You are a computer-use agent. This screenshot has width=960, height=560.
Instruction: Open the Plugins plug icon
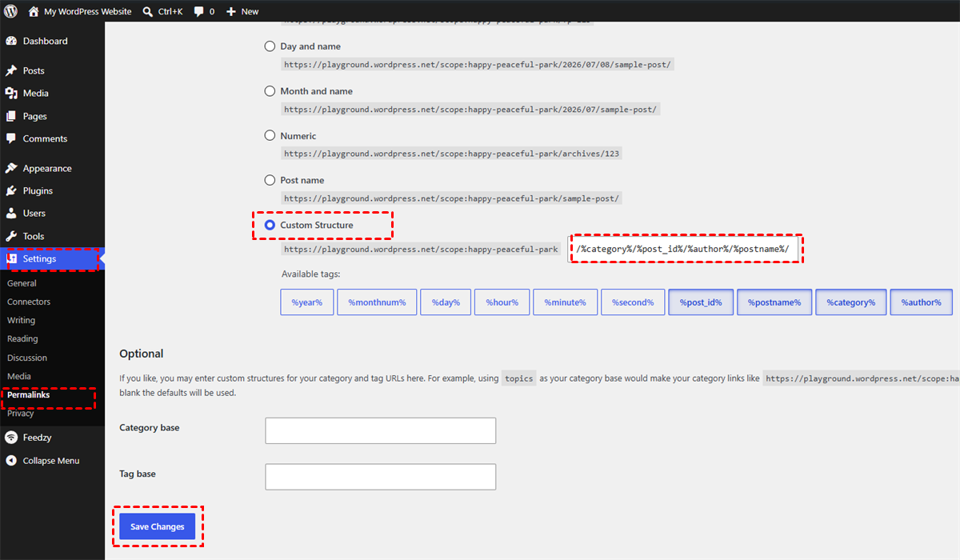[x=11, y=190]
